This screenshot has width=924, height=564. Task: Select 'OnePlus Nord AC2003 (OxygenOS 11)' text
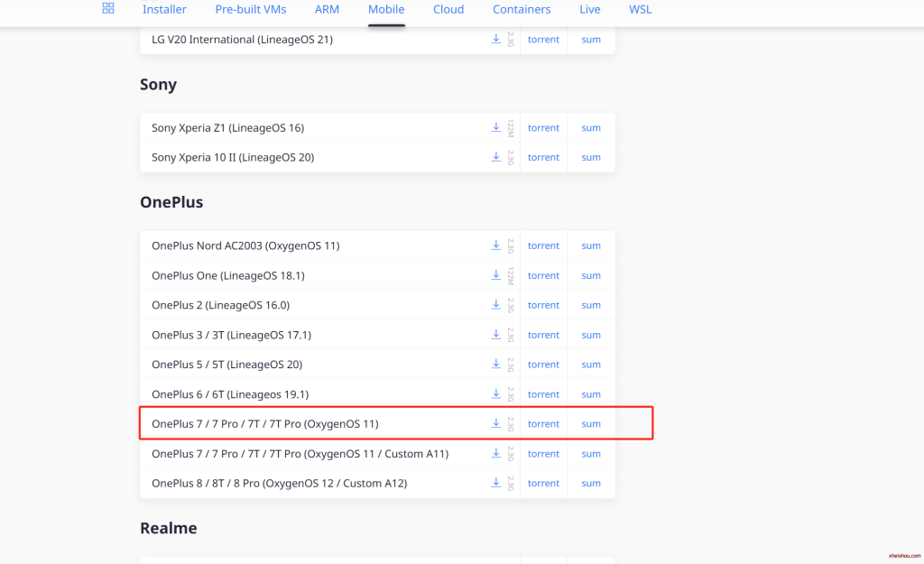click(245, 245)
